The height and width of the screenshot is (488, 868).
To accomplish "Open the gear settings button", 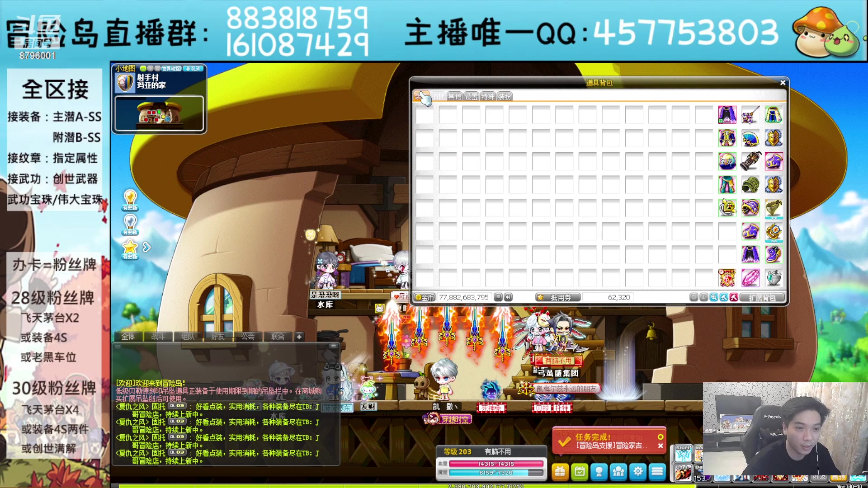I will pyautogui.click(x=638, y=472).
